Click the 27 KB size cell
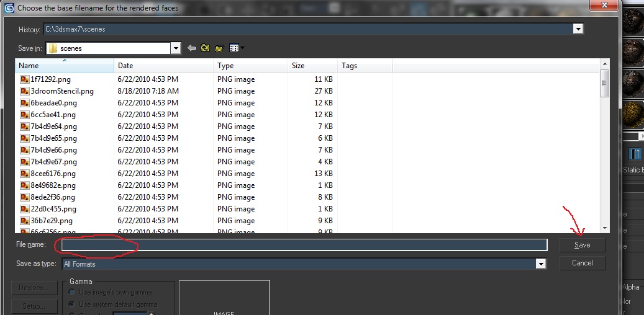The width and height of the screenshot is (644, 315). point(323,91)
